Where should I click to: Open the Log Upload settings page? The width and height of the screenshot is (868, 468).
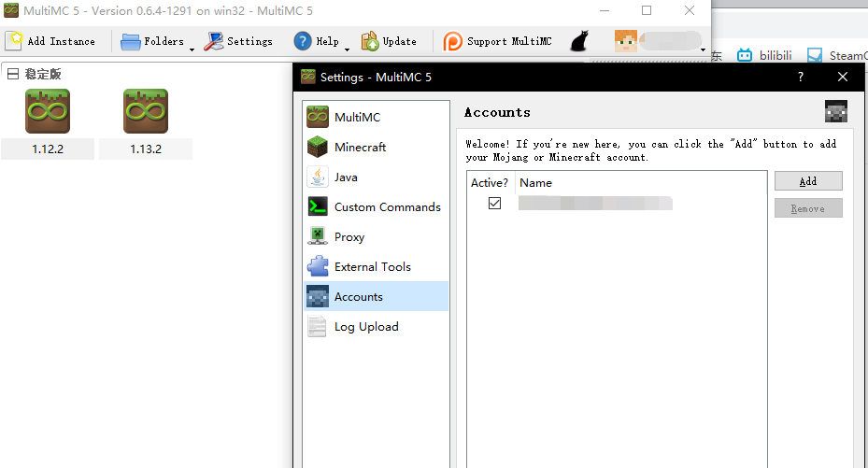pyautogui.click(x=377, y=326)
